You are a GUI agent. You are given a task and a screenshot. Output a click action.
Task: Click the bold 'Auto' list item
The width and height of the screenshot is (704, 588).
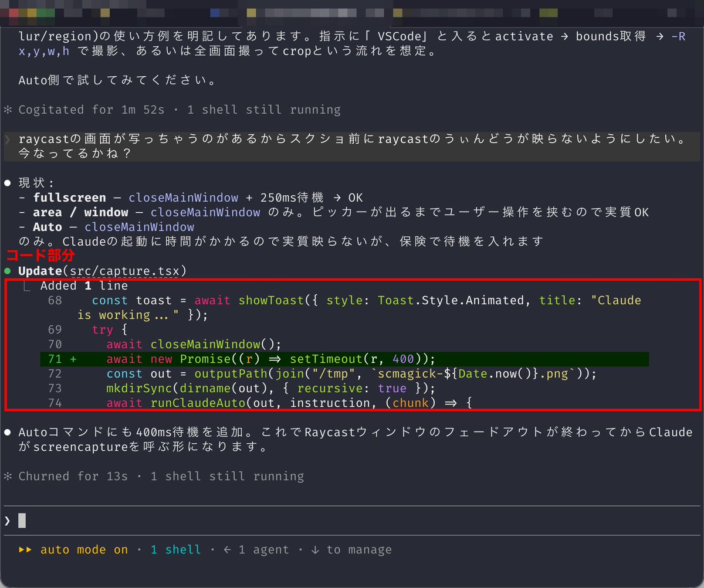coord(48,227)
